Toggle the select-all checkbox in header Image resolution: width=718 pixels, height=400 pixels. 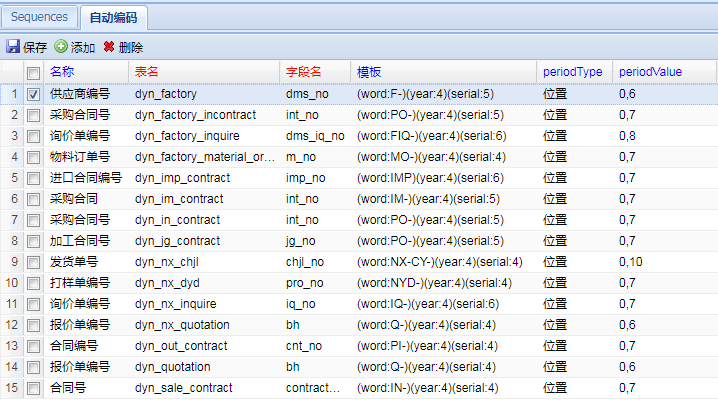(33, 73)
